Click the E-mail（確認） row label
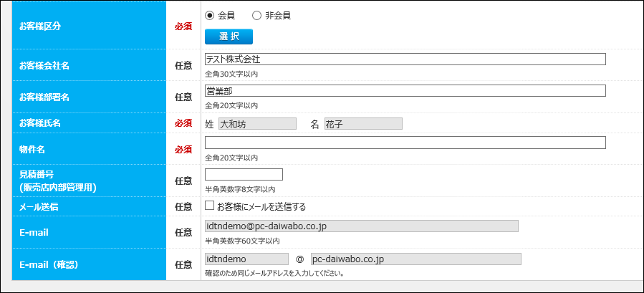The height and width of the screenshot is (293, 644). coord(49,264)
